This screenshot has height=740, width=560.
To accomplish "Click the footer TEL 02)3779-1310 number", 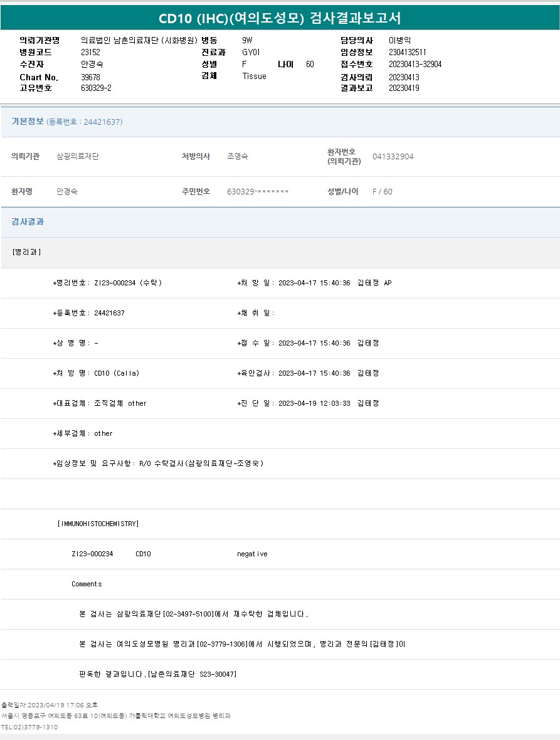I will (x=29, y=727).
